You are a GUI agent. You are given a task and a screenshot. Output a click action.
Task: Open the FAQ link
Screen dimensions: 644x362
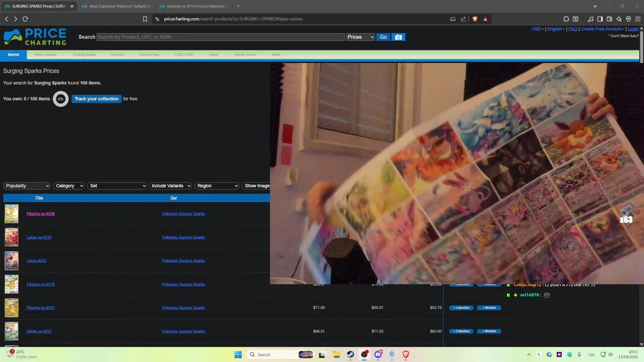573,29
